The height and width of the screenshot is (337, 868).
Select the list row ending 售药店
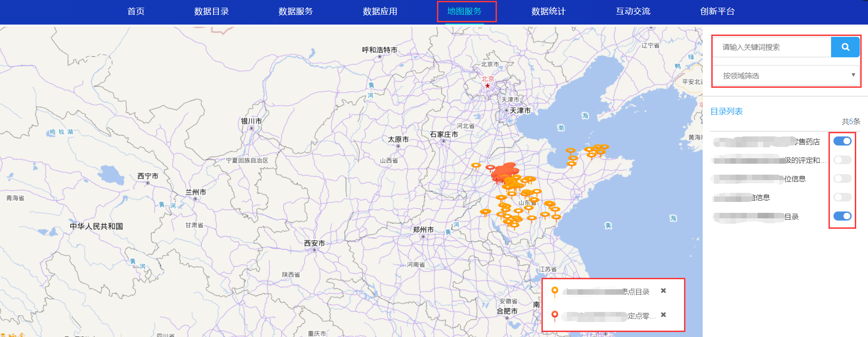(x=767, y=142)
